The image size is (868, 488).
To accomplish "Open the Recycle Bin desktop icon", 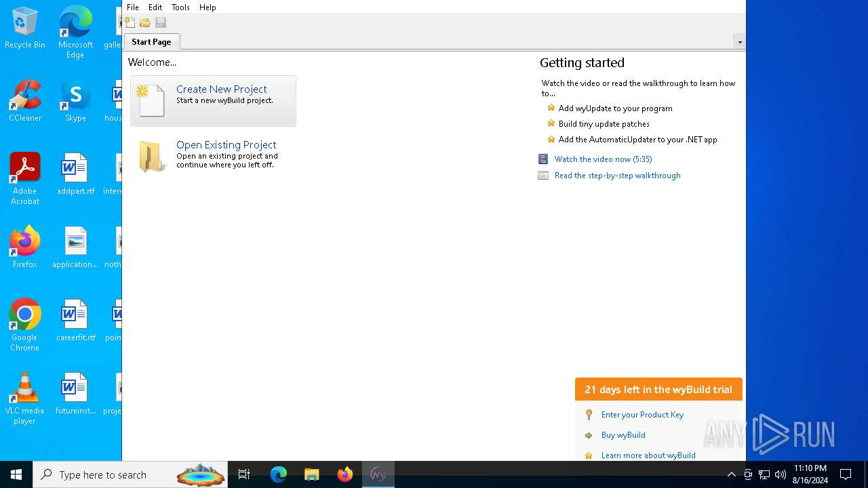I will coord(25,28).
